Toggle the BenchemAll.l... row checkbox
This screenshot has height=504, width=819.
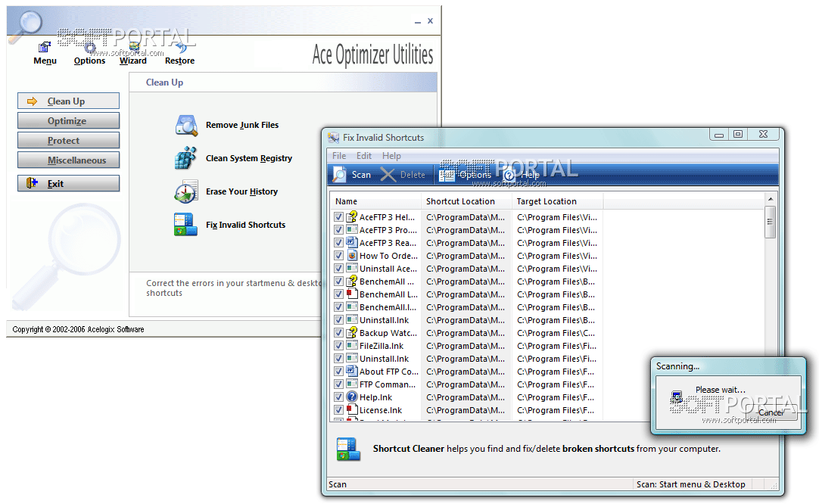(338, 307)
